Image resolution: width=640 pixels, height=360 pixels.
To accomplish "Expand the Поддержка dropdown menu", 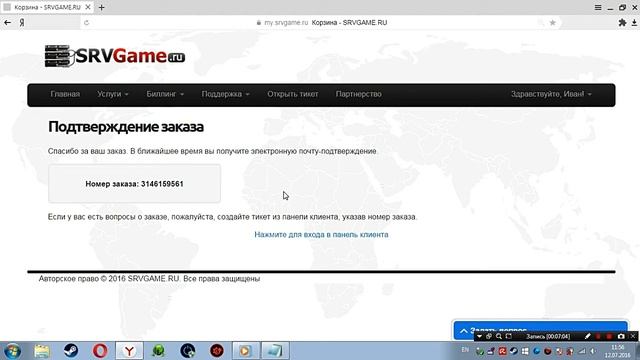I will [x=225, y=94].
